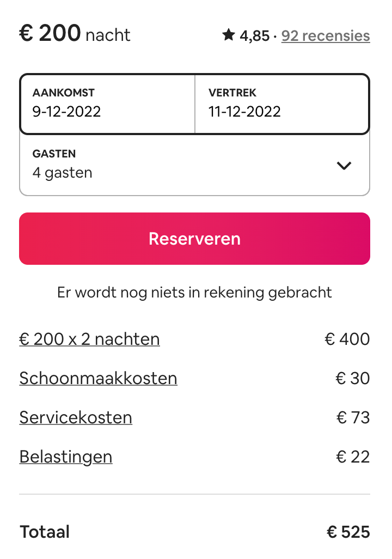Click the 4,85 rating score
The height and width of the screenshot is (559, 392).
(254, 36)
